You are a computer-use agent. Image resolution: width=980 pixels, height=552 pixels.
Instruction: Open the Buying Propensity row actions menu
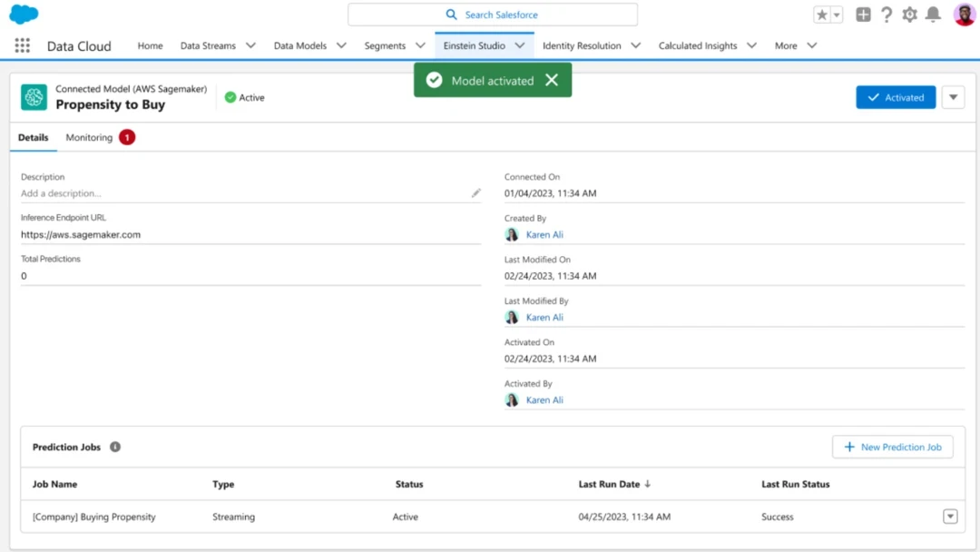pos(950,517)
